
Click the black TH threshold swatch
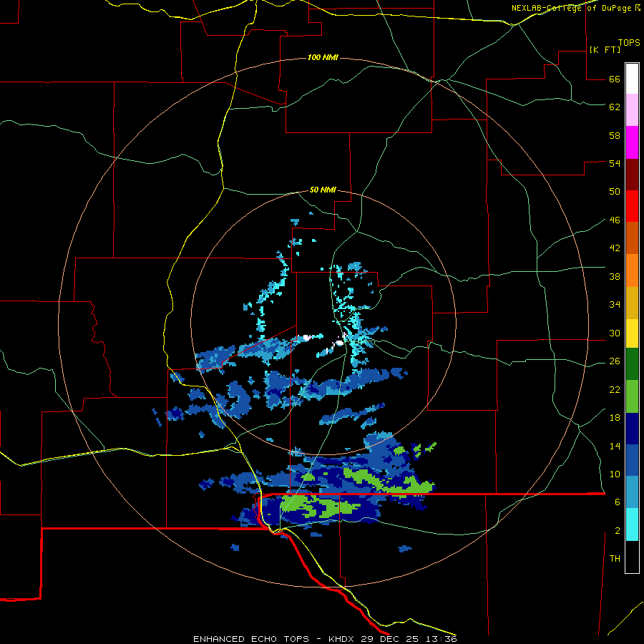632,557
